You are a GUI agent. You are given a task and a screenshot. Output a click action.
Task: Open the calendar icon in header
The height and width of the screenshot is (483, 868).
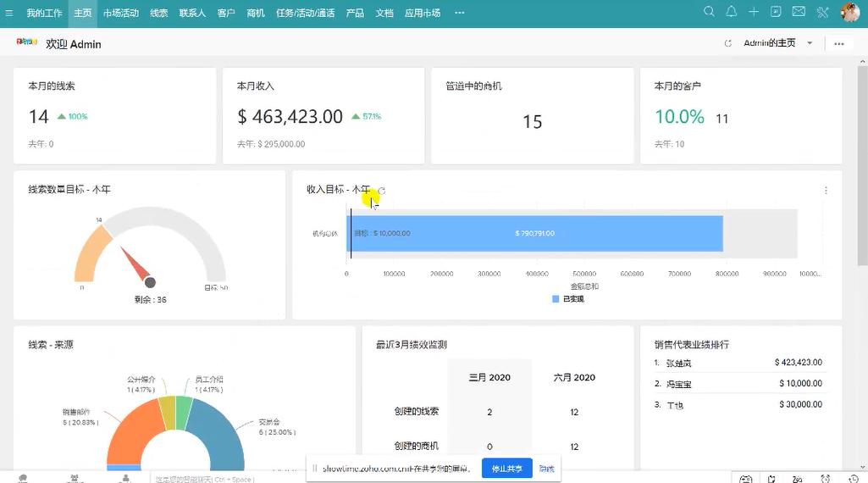[x=776, y=12]
